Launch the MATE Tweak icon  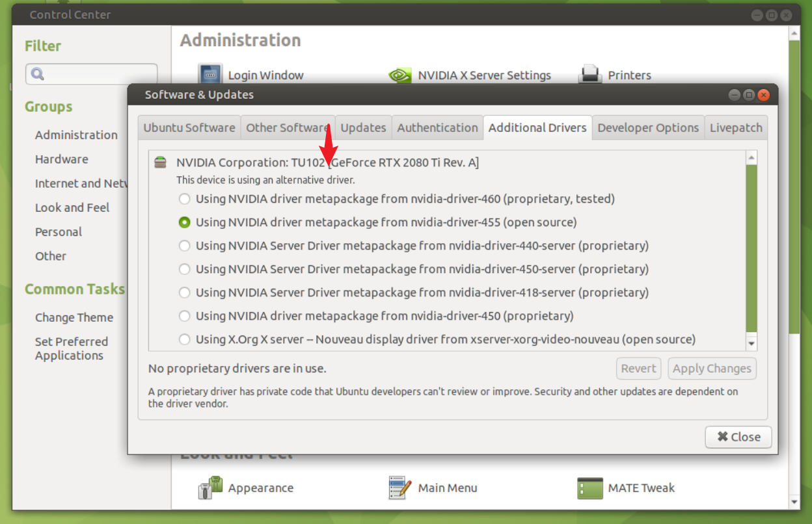pyautogui.click(x=589, y=488)
